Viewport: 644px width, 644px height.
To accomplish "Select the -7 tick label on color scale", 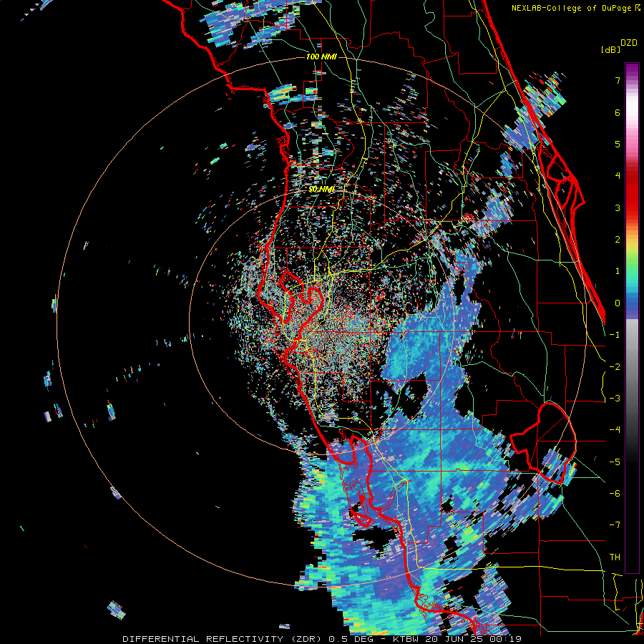I will coord(615,525).
